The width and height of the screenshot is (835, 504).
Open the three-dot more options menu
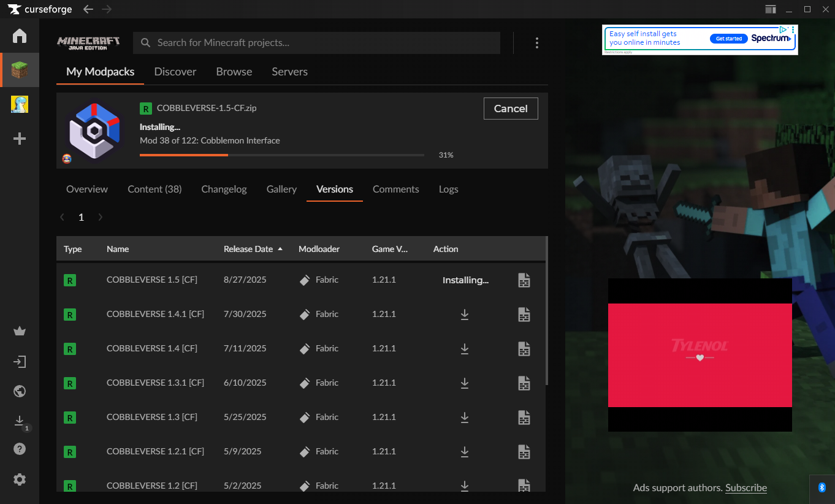[x=536, y=43]
